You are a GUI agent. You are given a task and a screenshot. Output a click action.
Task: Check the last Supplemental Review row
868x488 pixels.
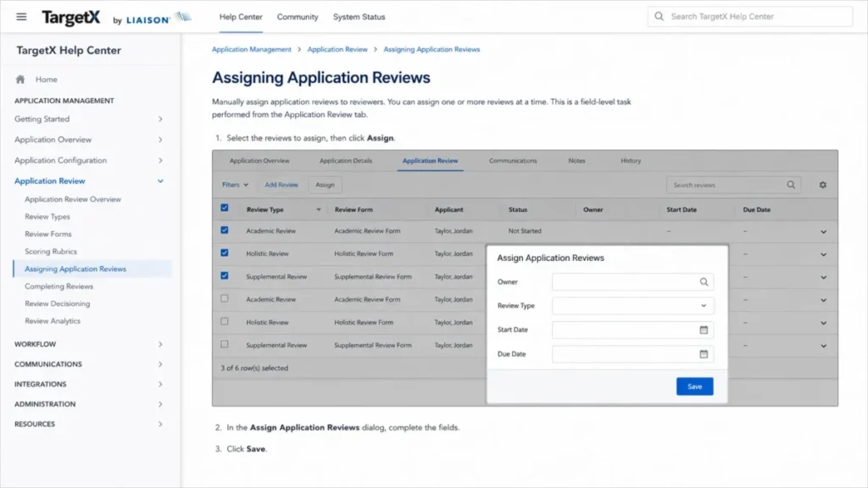point(224,344)
